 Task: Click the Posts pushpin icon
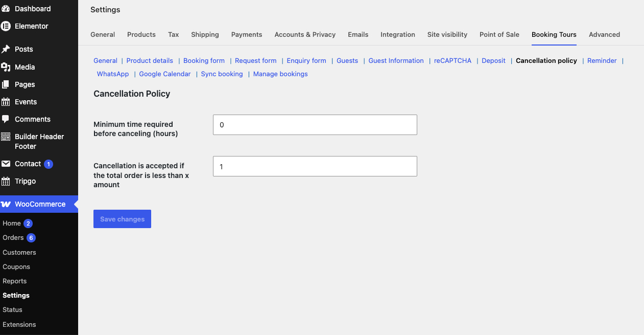click(6, 49)
